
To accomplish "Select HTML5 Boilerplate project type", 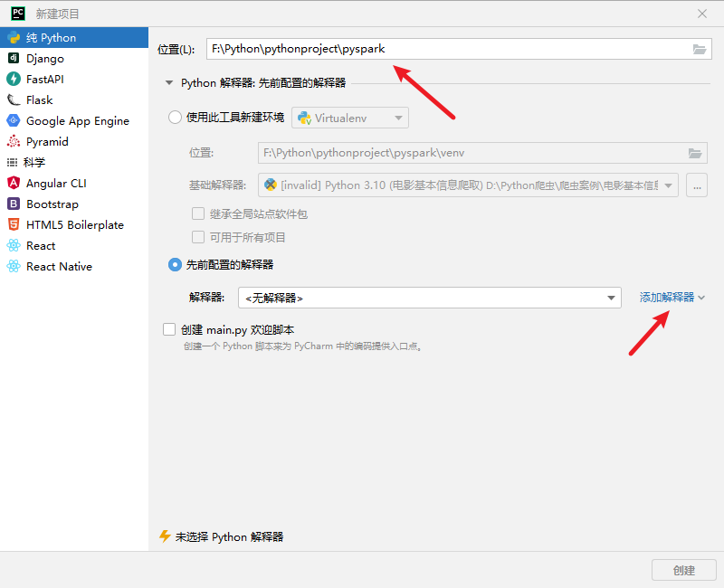I will (74, 224).
